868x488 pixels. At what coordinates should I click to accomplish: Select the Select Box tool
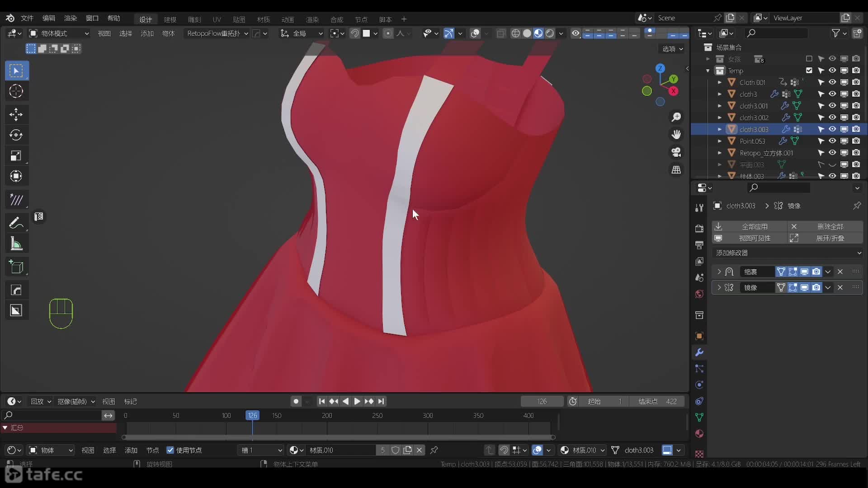pyautogui.click(x=16, y=70)
